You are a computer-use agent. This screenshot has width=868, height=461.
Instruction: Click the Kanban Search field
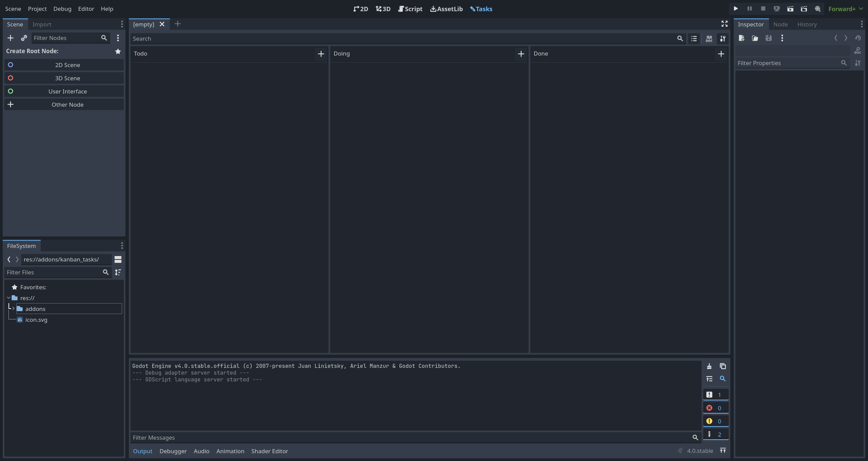point(403,39)
